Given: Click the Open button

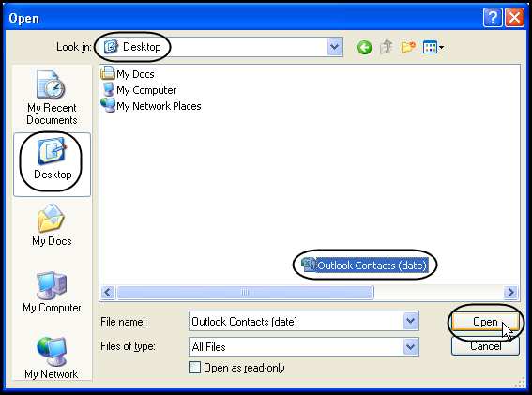Looking at the screenshot, I should pyautogui.click(x=485, y=322).
